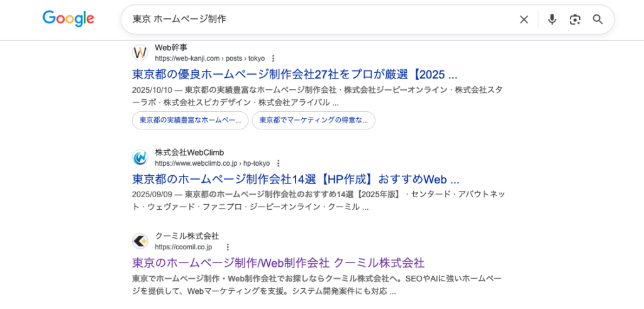The width and height of the screenshot is (644, 309).
Task: Start voice search with microphone icon
Action: [x=552, y=19]
